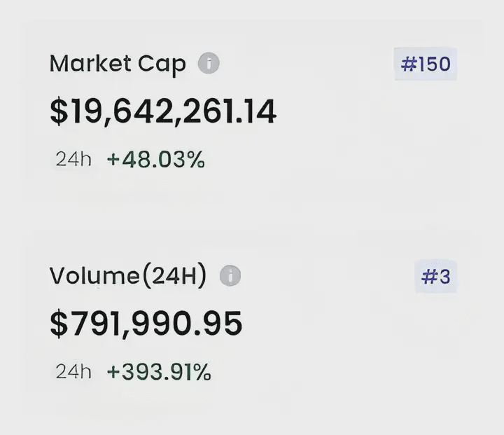Select the Market Cap heading text

[x=118, y=64]
